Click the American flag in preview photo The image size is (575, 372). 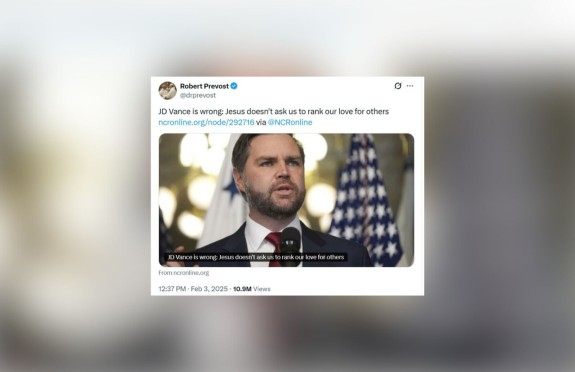pos(365,198)
